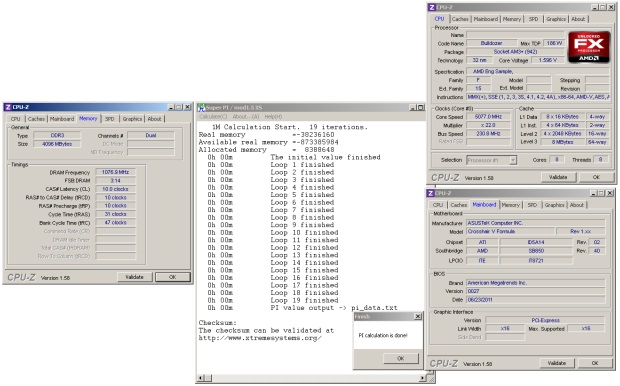
Task: Click Validate in the Memory CPU-Z window
Action: [134, 277]
